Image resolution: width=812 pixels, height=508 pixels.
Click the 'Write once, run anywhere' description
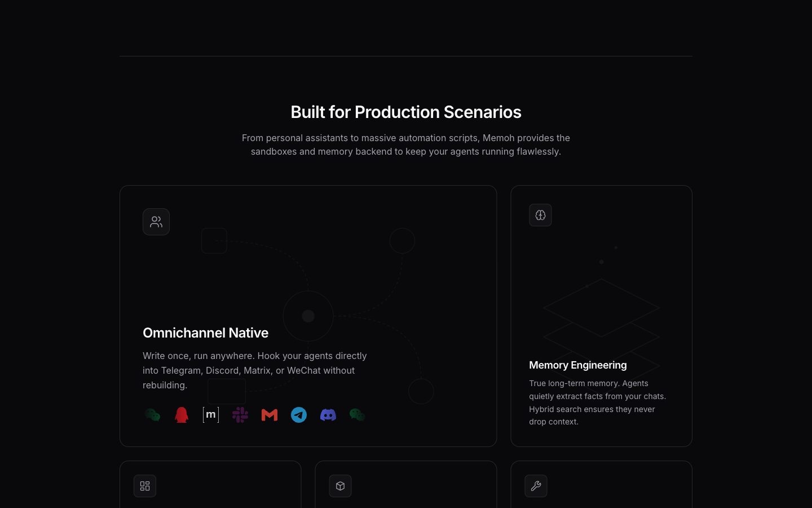(x=255, y=370)
